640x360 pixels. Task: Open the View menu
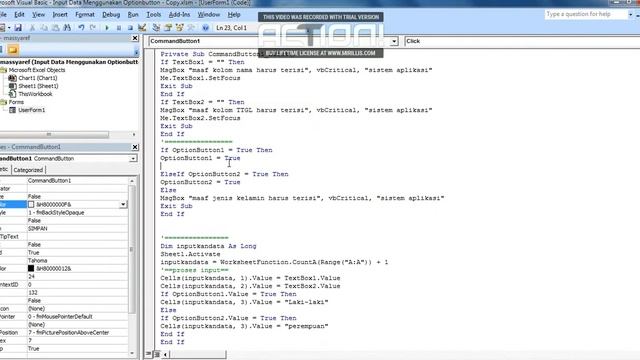38,15
